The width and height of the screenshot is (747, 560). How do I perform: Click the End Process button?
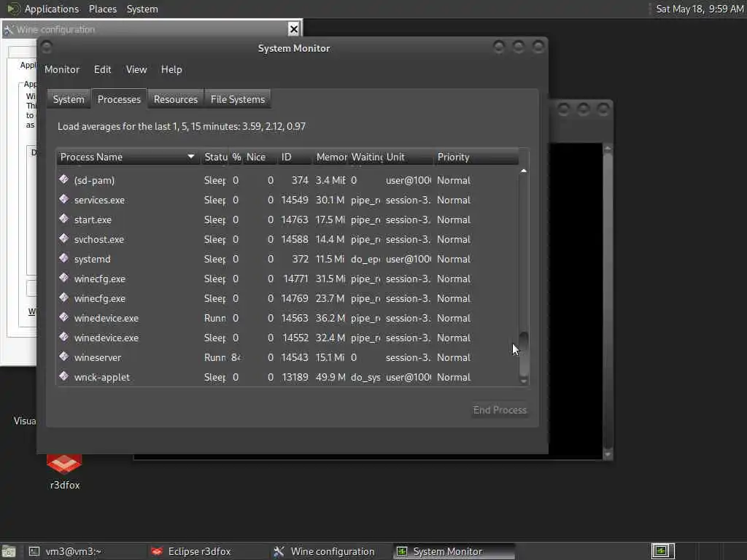(x=500, y=410)
